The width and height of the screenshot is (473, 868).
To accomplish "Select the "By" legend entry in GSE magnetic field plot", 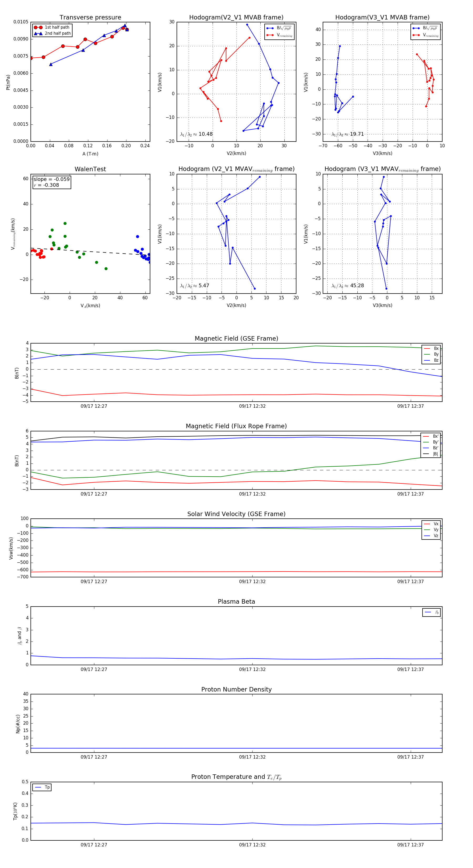I will point(431,355).
